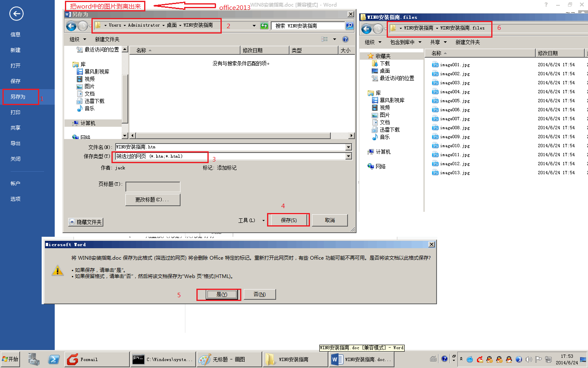The image size is (588, 368).
Task: Click the Action Center flag tray icon
Action: tap(538, 359)
